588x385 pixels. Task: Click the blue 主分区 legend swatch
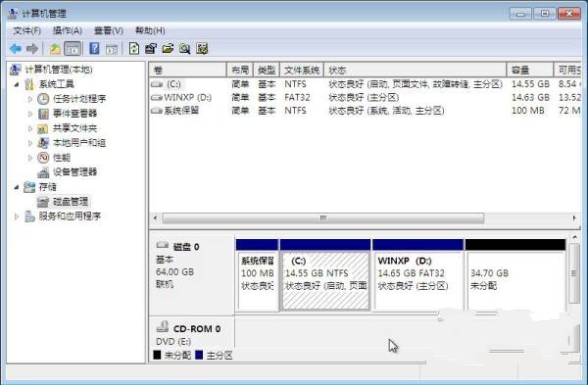click(x=199, y=355)
